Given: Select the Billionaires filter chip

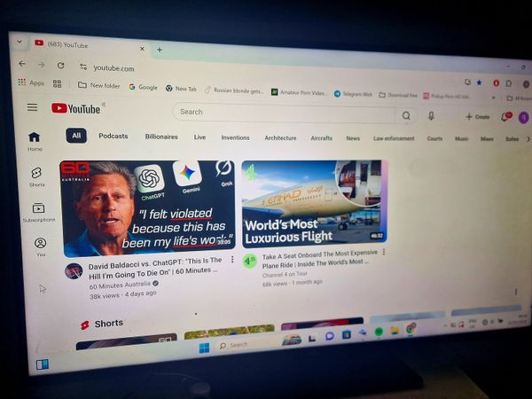Looking at the screenshot, I should tap(161, 137).
